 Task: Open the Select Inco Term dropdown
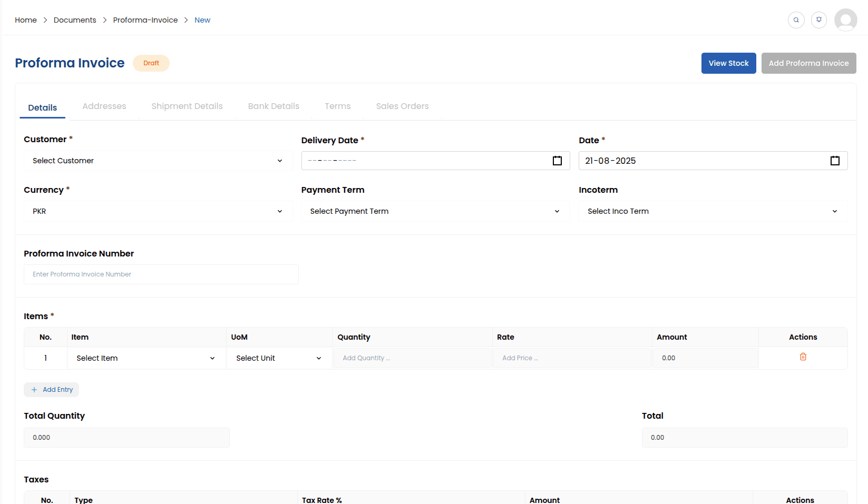click(713, 211)
